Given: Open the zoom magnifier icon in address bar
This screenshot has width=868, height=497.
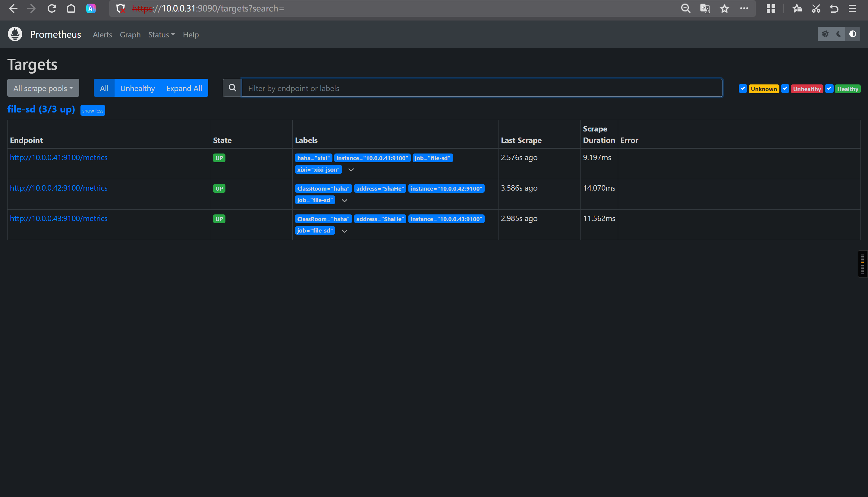Looking at the screenshot, I should [x=686, y=8].
